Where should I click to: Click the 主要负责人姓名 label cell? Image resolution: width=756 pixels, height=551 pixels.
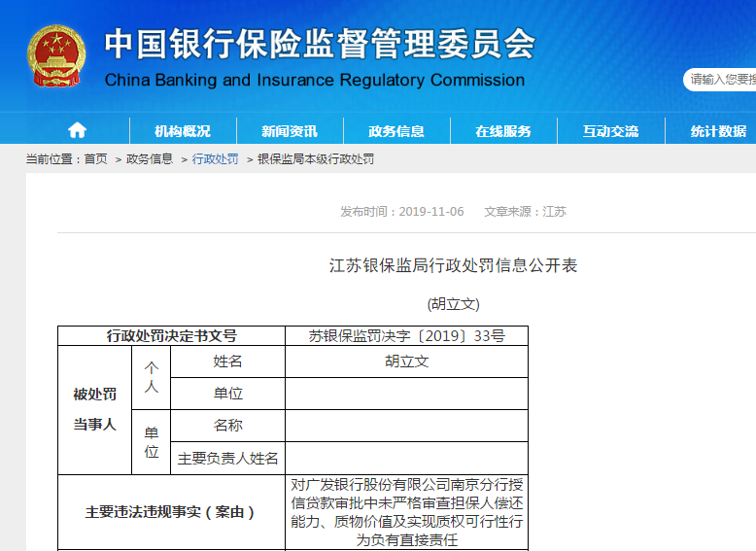coord(228,459)
